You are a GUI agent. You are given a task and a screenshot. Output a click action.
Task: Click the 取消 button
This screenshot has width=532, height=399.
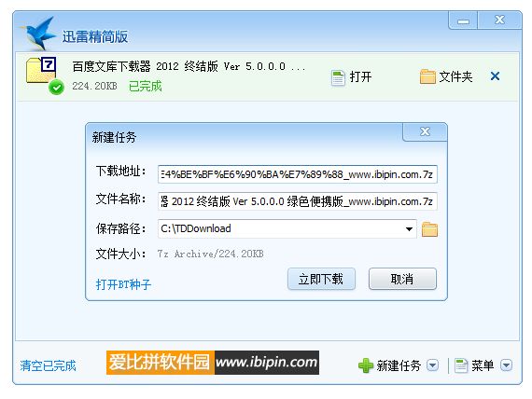tap(402, 279)
